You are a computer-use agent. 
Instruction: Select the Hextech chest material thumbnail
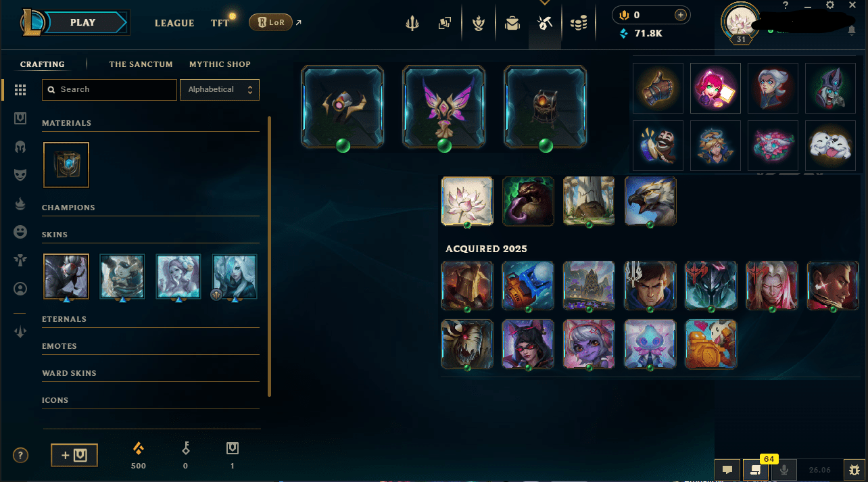click(x=66, y=164)
